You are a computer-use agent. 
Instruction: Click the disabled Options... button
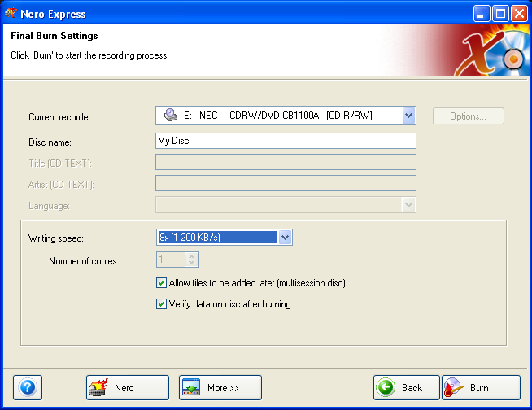[469, 116]
